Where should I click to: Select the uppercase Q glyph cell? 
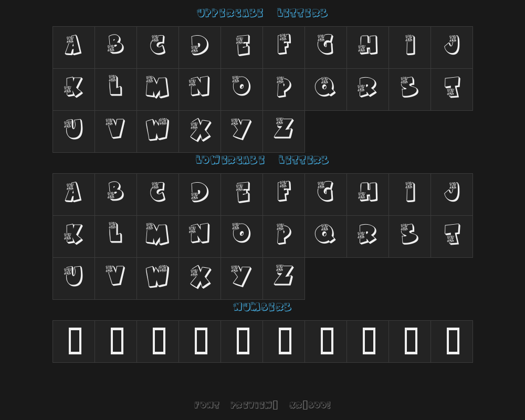pos(325,89)
